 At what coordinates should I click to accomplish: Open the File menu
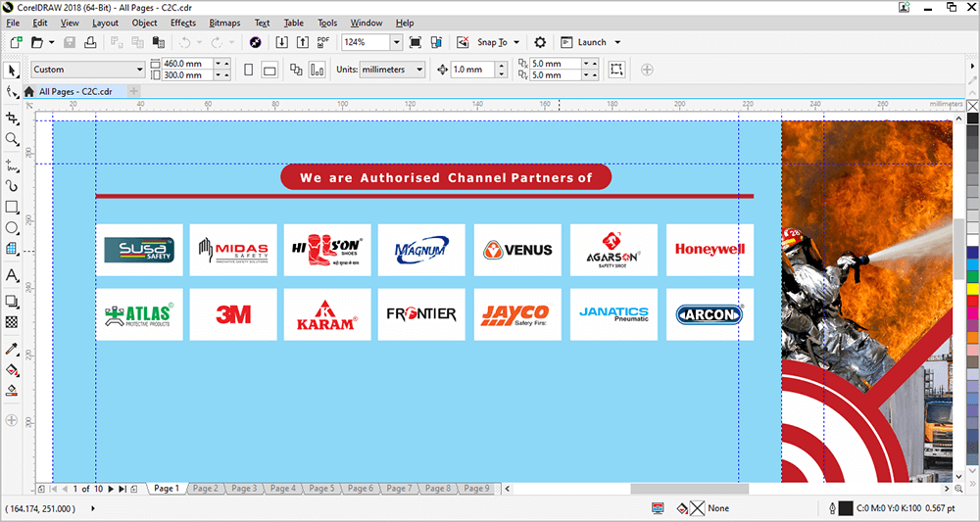pyautogui.click(x=13, y=24)
